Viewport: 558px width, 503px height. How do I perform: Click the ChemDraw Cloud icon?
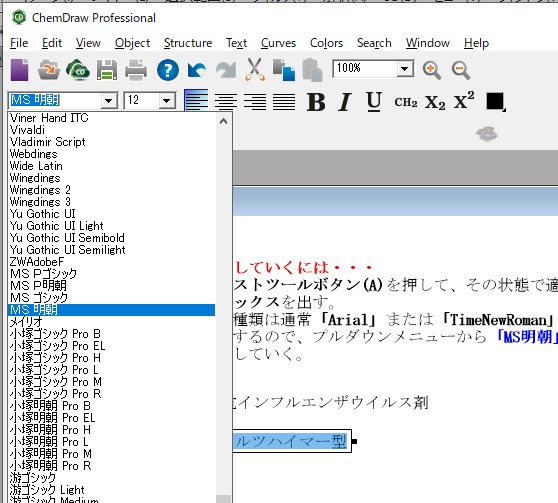pyautogui.click(x=78, y=70)
